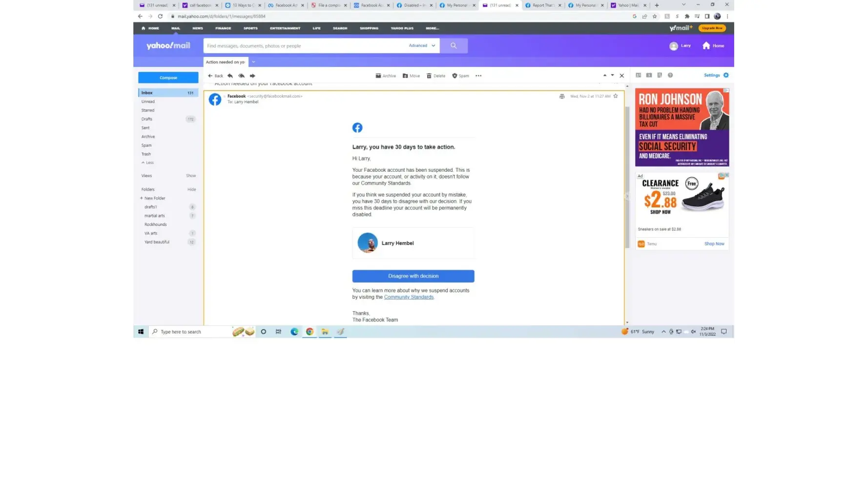This screenshot has height=488, width=868.
Task: Star the Facebook message
Action: [616, 96]
